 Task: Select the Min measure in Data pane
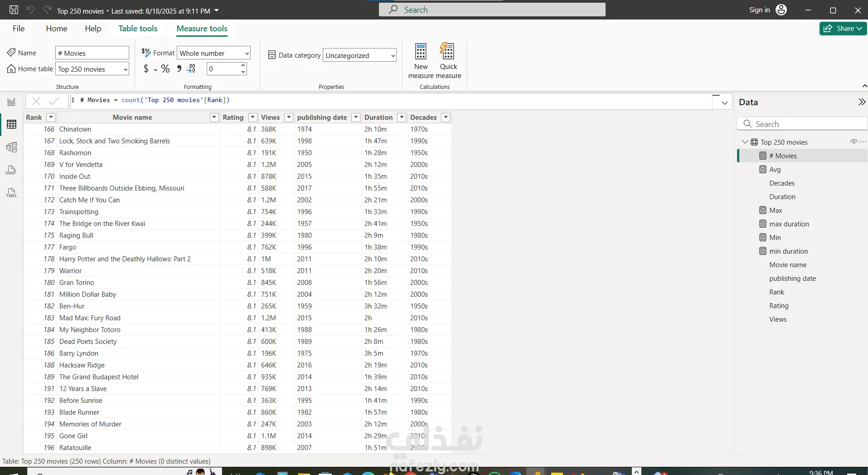coord(775,238)
